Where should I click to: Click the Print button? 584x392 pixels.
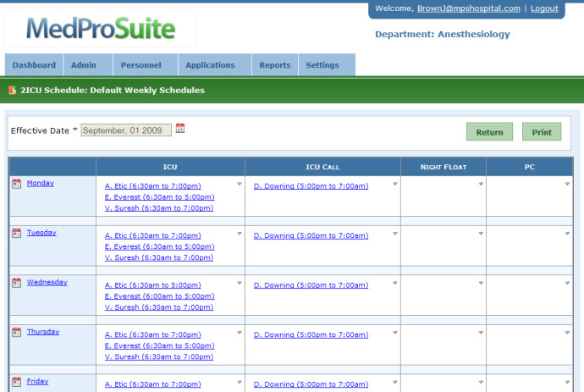coord(542,132)
